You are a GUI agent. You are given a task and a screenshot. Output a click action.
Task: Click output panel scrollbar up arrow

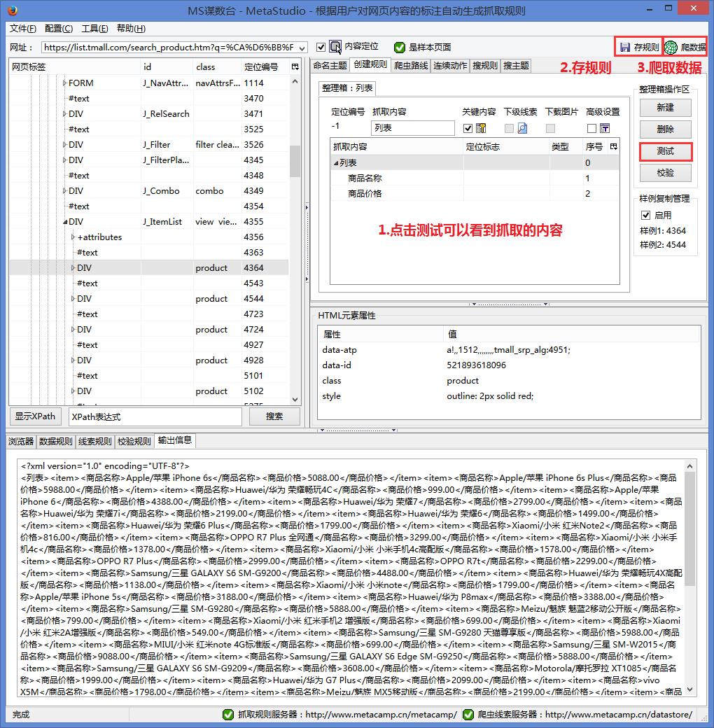pos(690,466)
